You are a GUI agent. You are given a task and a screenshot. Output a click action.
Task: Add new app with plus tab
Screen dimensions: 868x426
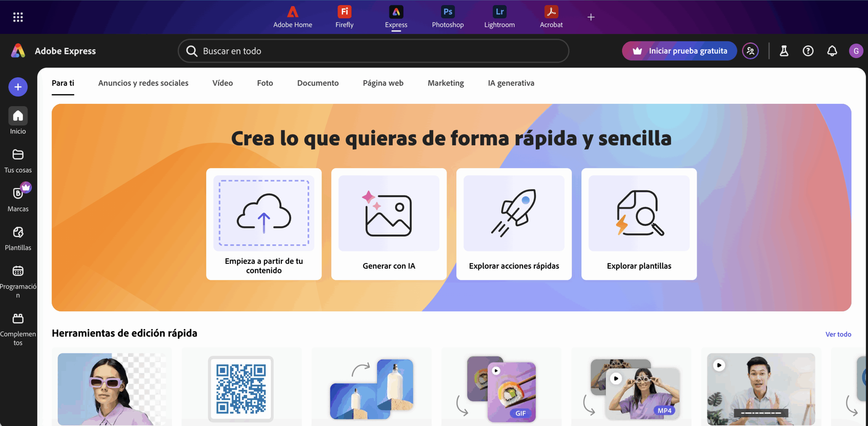click(x=591, y=17)
